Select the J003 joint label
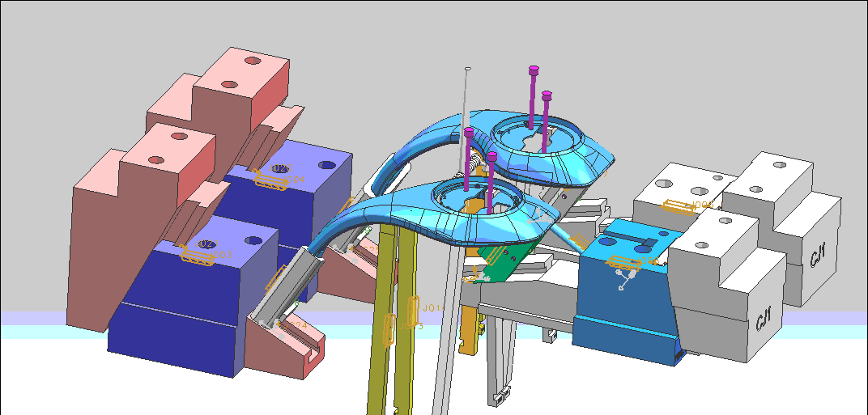The width and height of the screenshot is (868, 415). [x=221, y=255]
